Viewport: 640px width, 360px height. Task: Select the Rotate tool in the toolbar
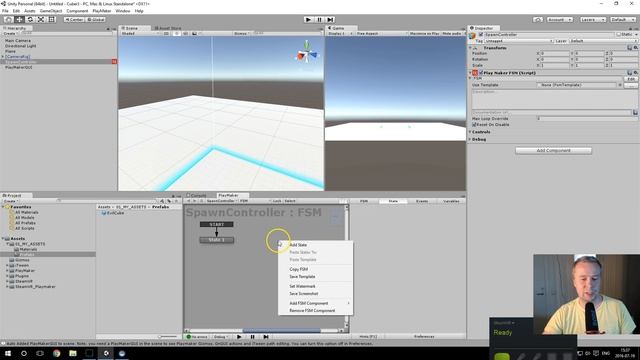coord(30,19)
